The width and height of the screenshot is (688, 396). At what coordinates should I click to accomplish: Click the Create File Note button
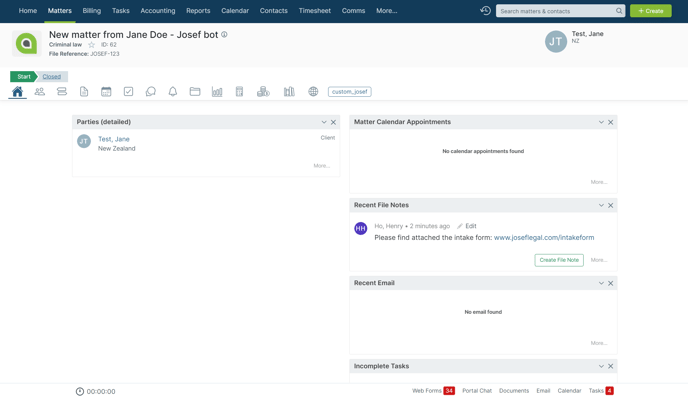[559, 260]
